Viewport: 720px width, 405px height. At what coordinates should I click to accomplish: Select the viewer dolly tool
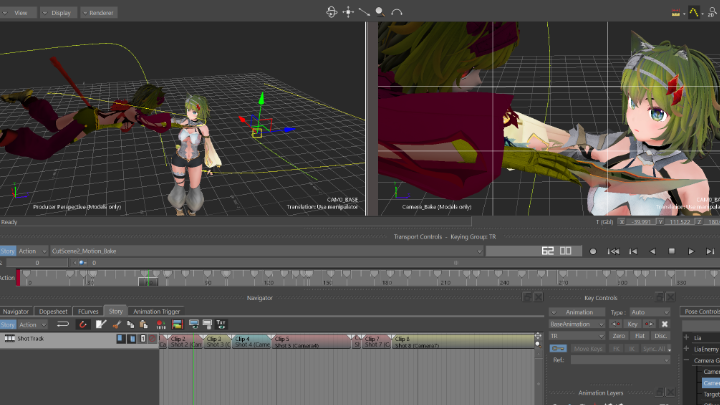(364, 12)
